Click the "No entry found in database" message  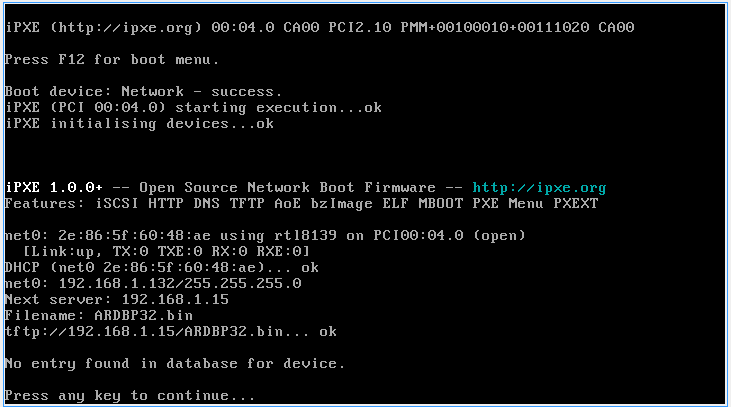175,364
